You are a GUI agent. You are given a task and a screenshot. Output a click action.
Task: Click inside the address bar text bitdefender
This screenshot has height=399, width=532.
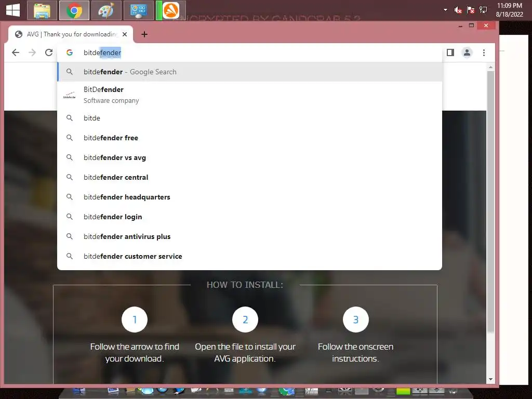point(102,52)
